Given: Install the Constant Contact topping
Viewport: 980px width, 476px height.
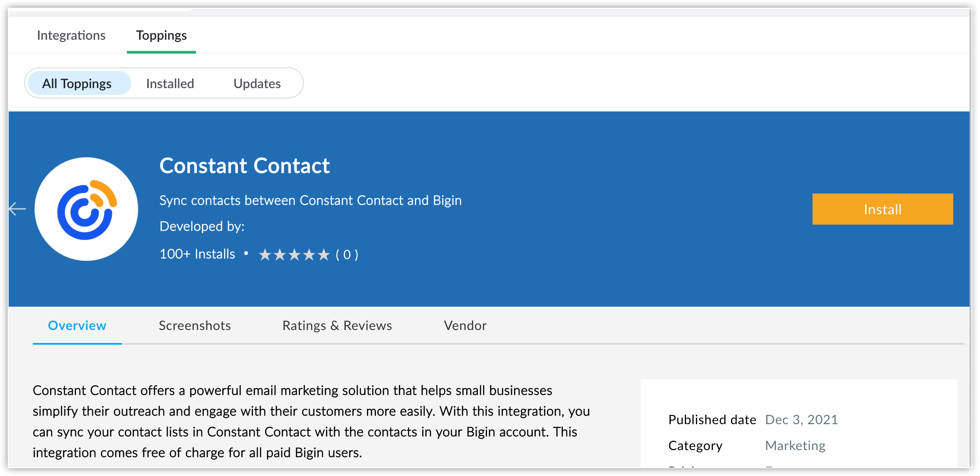Looking at the screenshot, I should pos(882,209).
